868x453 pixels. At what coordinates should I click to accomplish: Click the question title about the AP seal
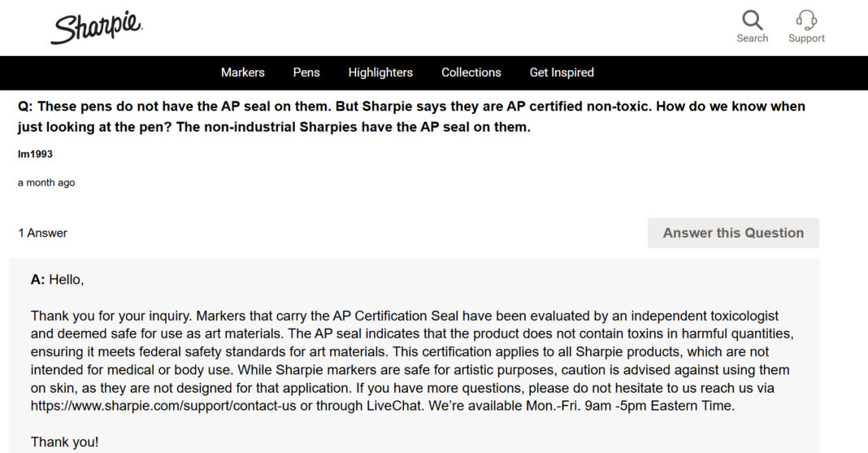(x=411, y=117)
